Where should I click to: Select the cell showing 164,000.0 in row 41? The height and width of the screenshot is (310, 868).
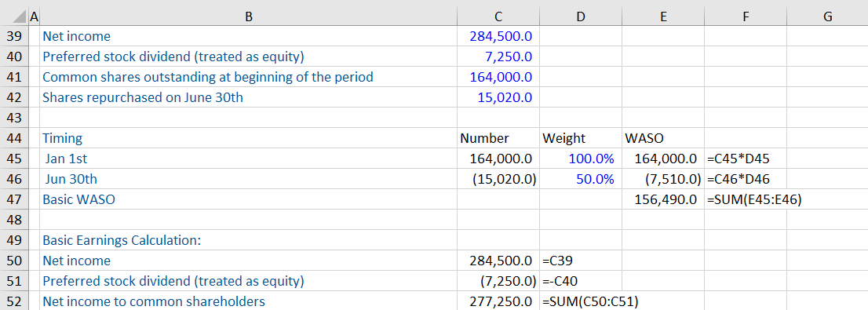tap(498, 77)
